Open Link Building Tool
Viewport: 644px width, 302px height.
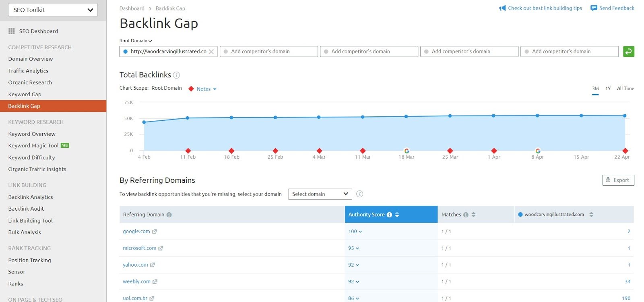click(x=31, y=221)
